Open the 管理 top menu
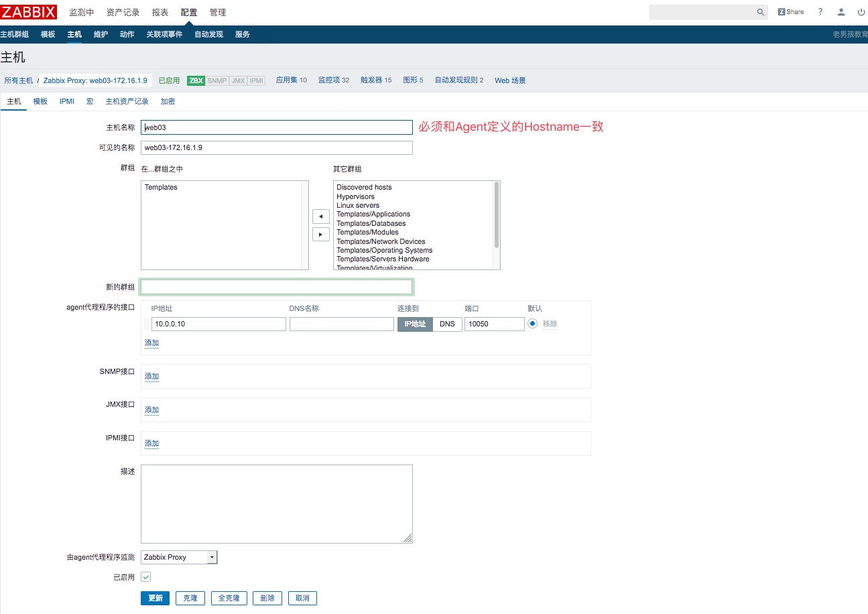Screen dimensions: 868x614 click(x=218, y=12)
